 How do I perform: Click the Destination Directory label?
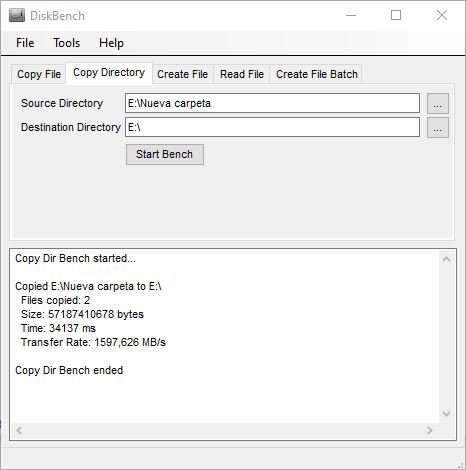click(71, 127)
